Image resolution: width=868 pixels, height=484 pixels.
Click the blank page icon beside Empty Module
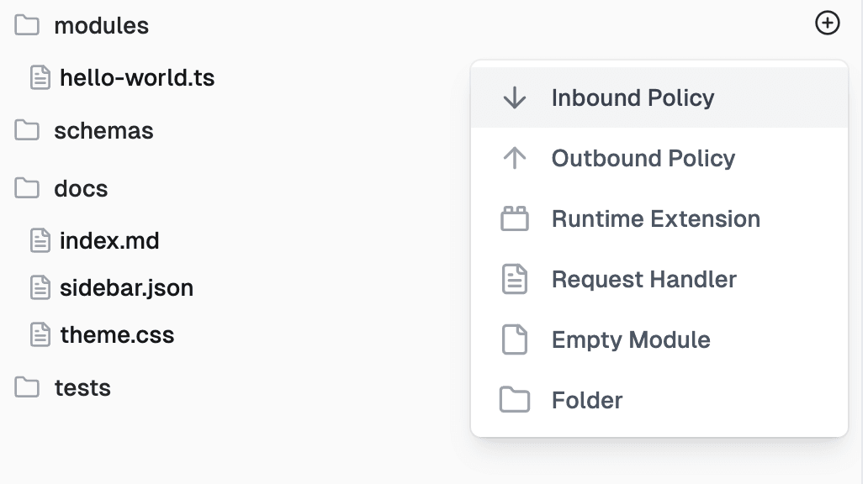pos(513,339)
